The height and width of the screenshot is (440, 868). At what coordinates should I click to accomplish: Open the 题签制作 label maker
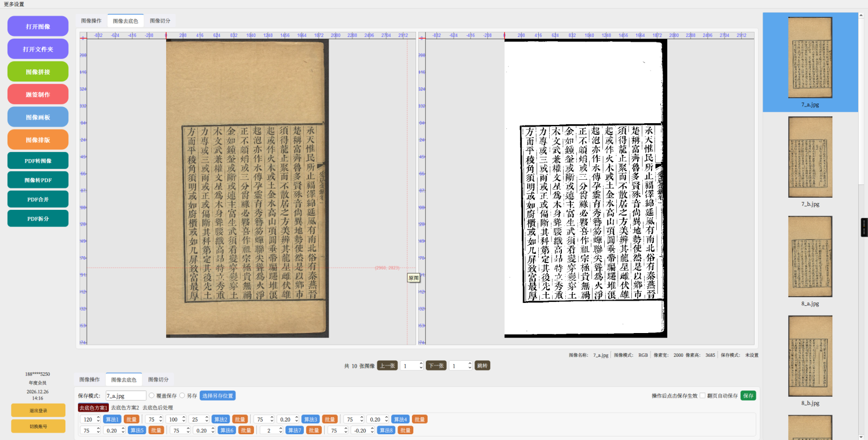tap(38, 94)
